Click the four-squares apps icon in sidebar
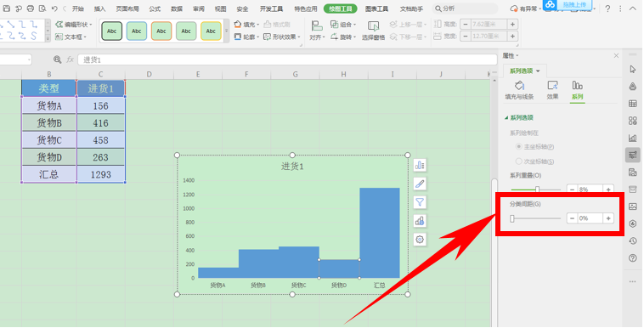 pyautogui.click(x=632, y=121)
